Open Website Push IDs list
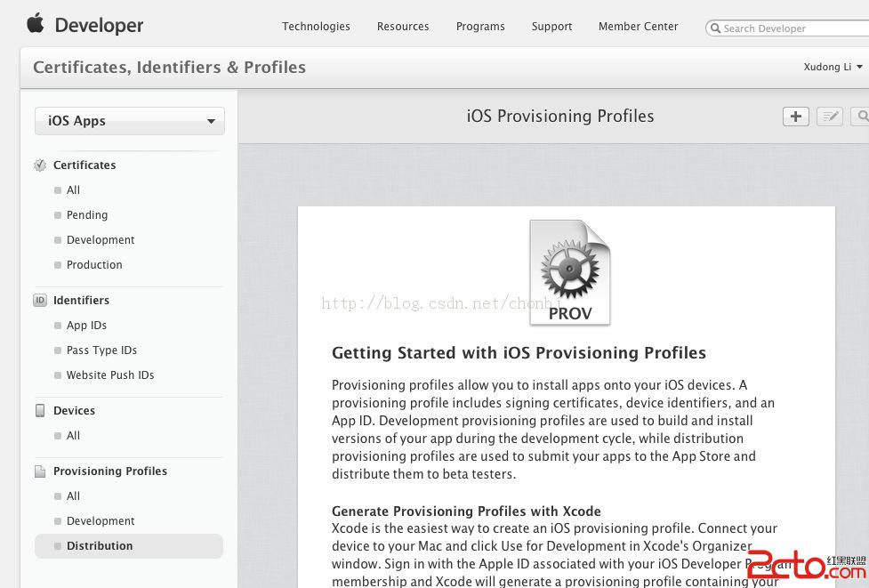This screenshot has width=869, height=588. [x=110, y=375]
